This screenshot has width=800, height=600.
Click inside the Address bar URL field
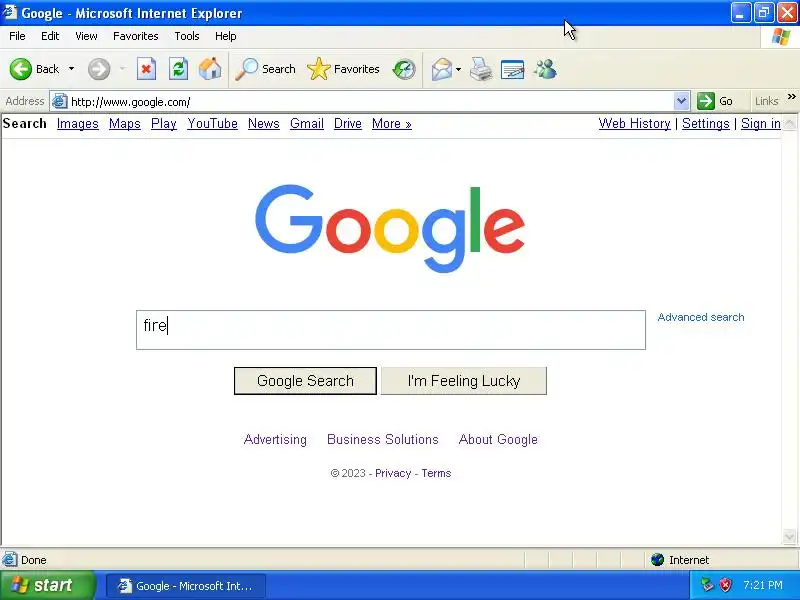tap(370, 102)
